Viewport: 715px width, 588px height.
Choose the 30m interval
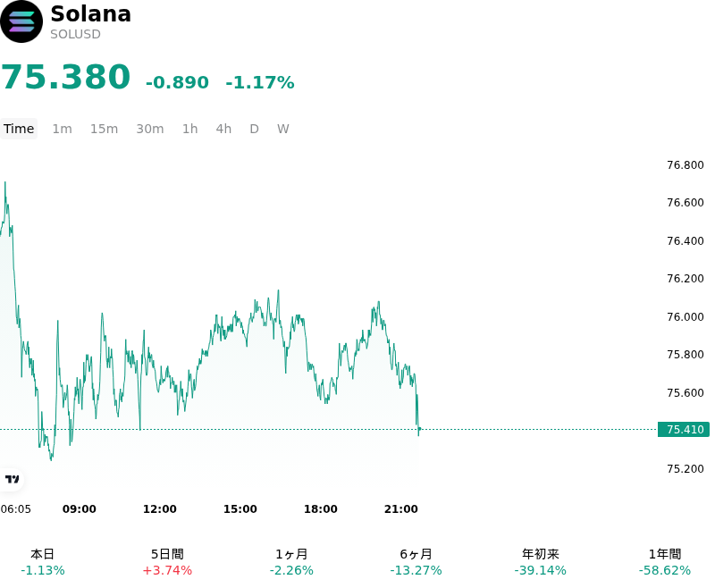click(x=150, y=129)
